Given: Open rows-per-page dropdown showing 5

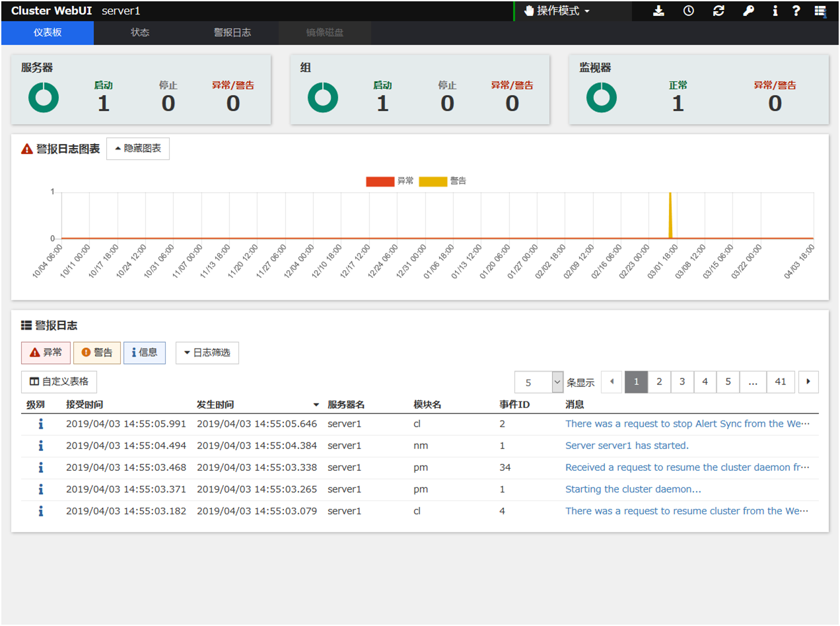Looking at the screenshot, I should tap(540, 382).
